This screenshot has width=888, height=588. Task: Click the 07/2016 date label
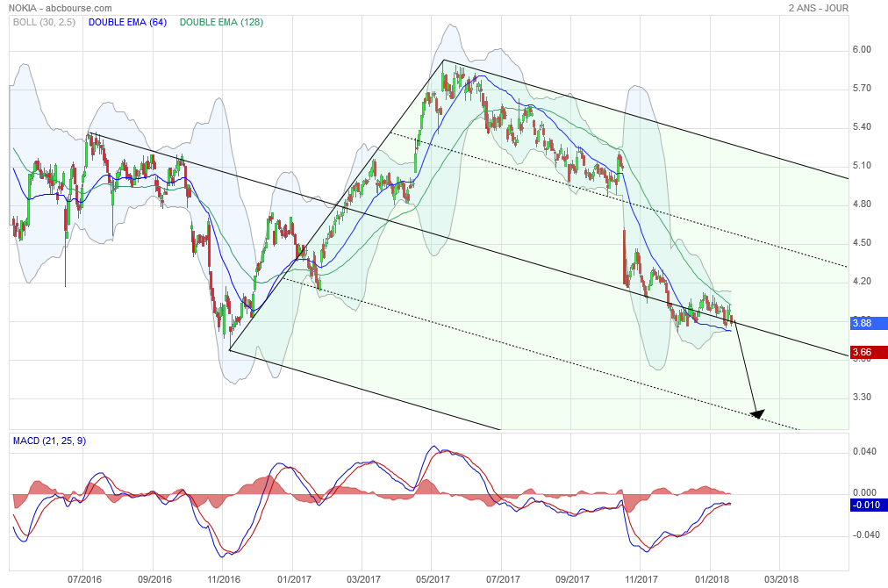click(x=84, y=579)
